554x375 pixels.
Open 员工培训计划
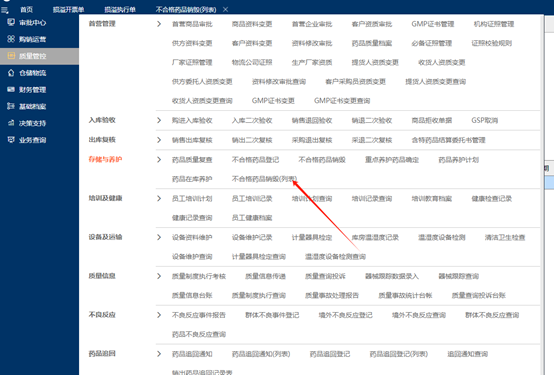coord(192,199)
